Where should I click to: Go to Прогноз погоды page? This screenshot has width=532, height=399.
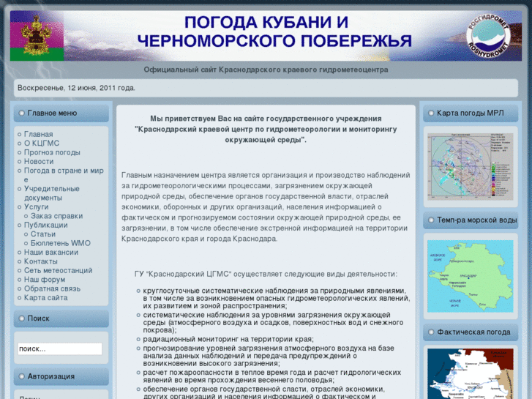pyautogui.click(x=52, y=152)
